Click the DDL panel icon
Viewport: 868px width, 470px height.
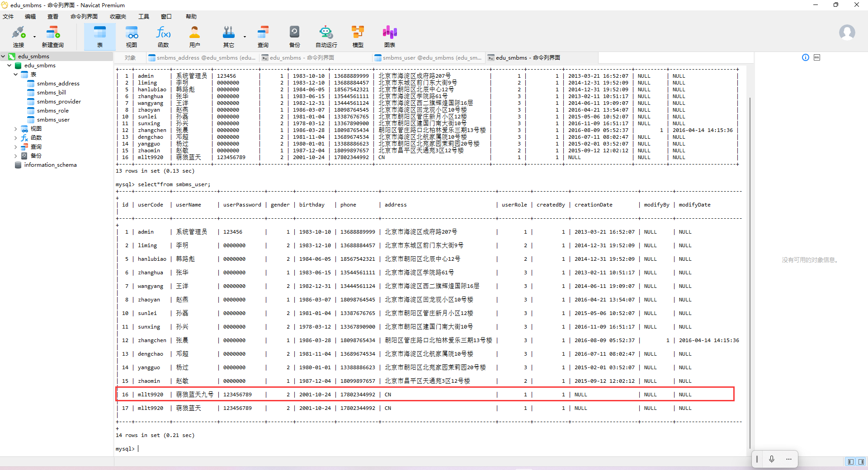click(817, 57)
